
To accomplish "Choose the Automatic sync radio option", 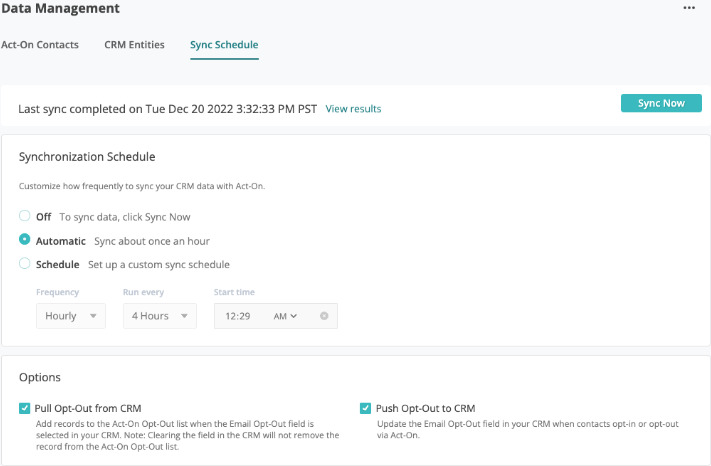I will tap(24, 239).
